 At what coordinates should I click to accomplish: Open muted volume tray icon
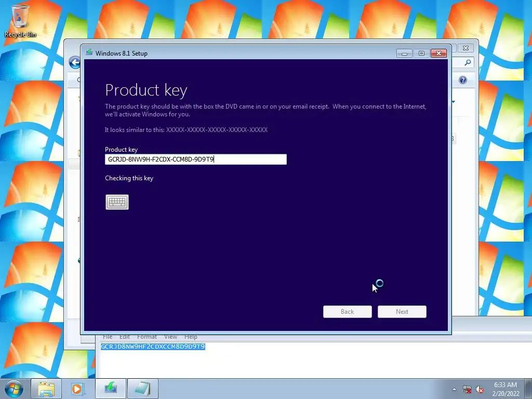coord(480,390)
